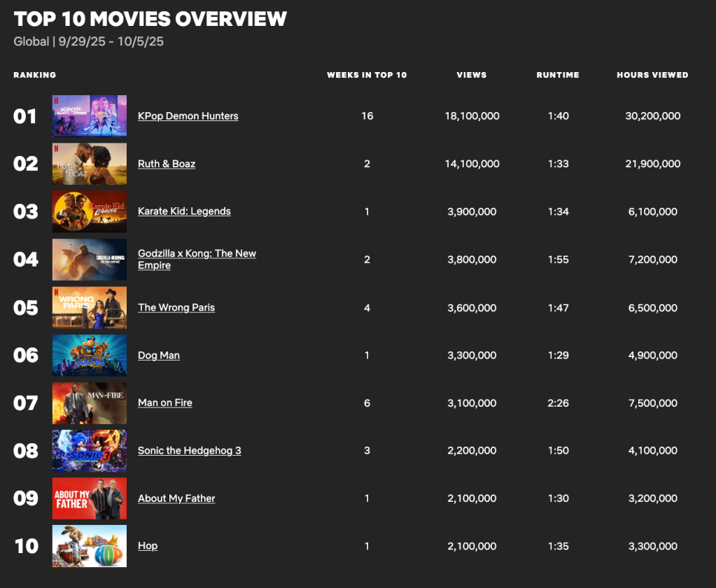
Task: Click ranking number 01
Action: [25, 116]
